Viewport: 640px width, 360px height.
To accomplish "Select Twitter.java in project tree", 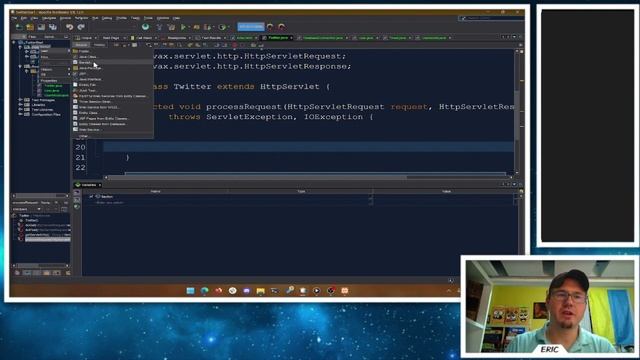I will coord(53,86).
